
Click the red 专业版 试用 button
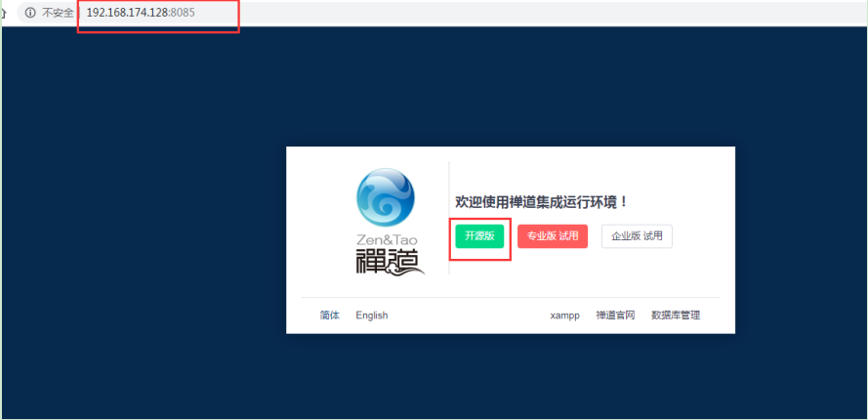553,236
